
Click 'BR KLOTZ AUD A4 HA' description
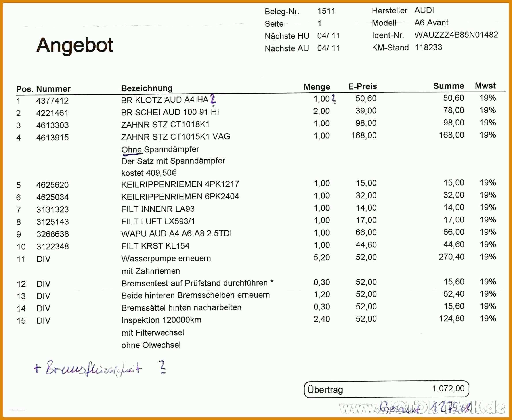[x=165, y=100]
